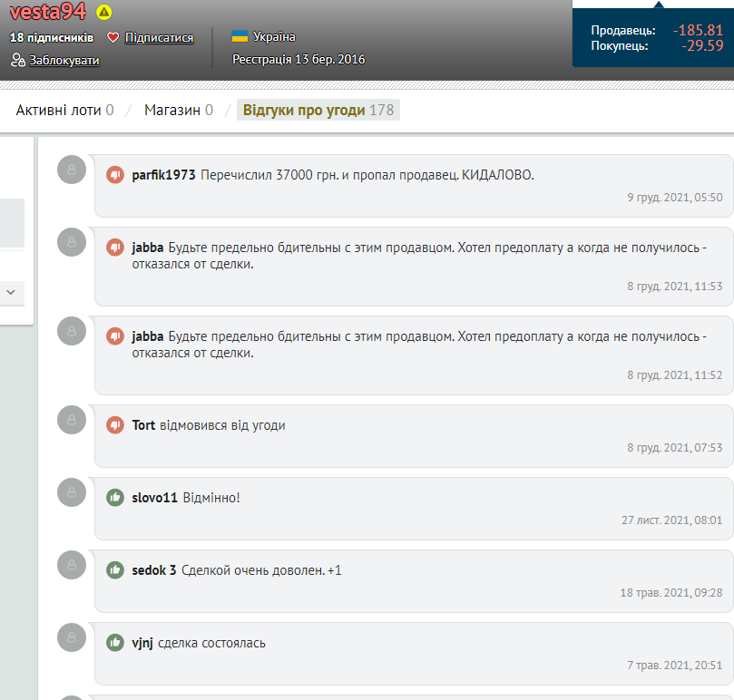The width and height of the screenshot is (734, 700).
Task: Open sedok 3 user profile
Action: point(154,570)
